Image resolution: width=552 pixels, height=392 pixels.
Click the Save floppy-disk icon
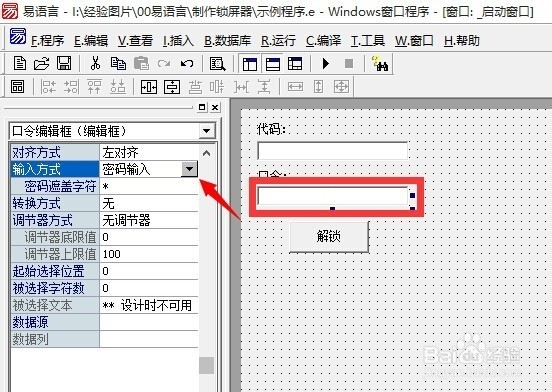(x=64, y=64)
